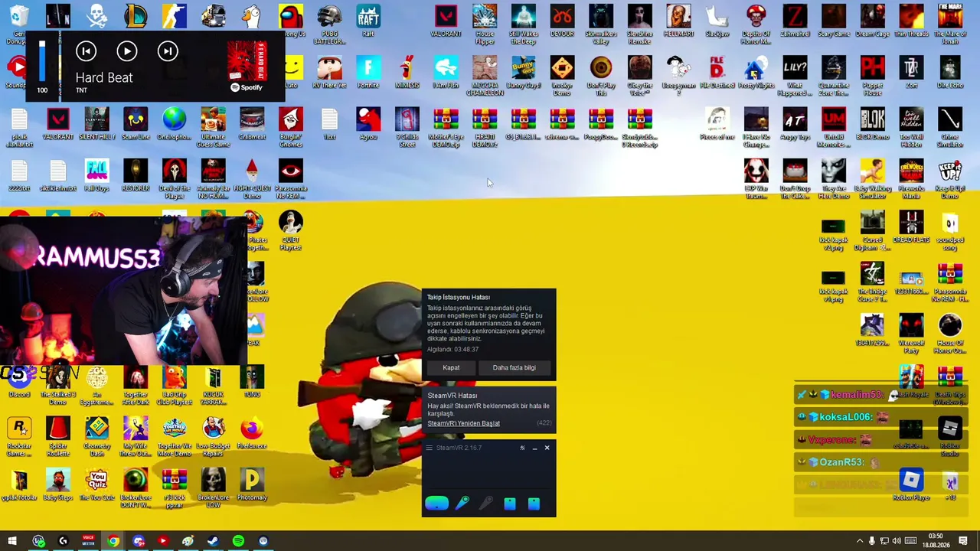
Task: Open the Roblox Player desktop shortcut
Action: [x=911, y=484]
